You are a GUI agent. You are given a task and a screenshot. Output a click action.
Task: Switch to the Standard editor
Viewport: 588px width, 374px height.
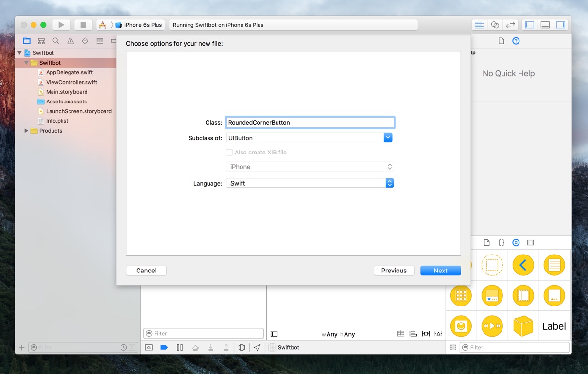[479, 25]
